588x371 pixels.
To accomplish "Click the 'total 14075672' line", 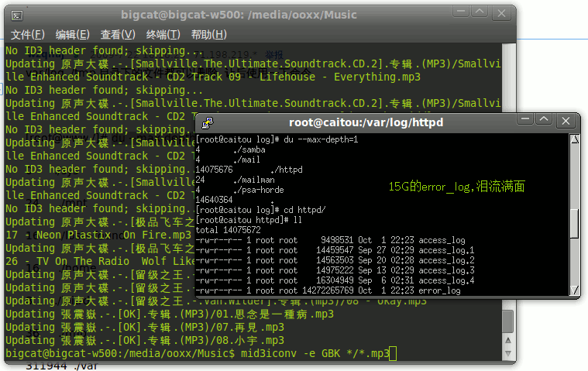I will [228, 230].
